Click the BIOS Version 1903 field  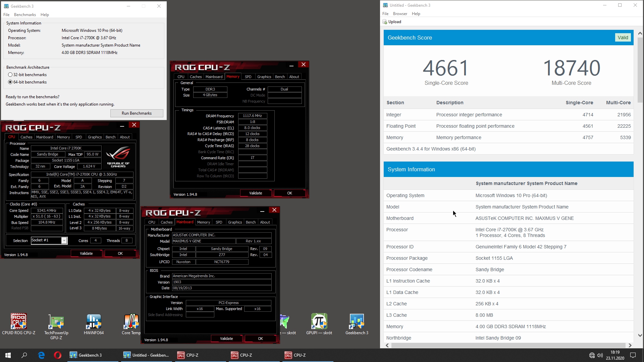pyautogui.click(x=222, y=282)
